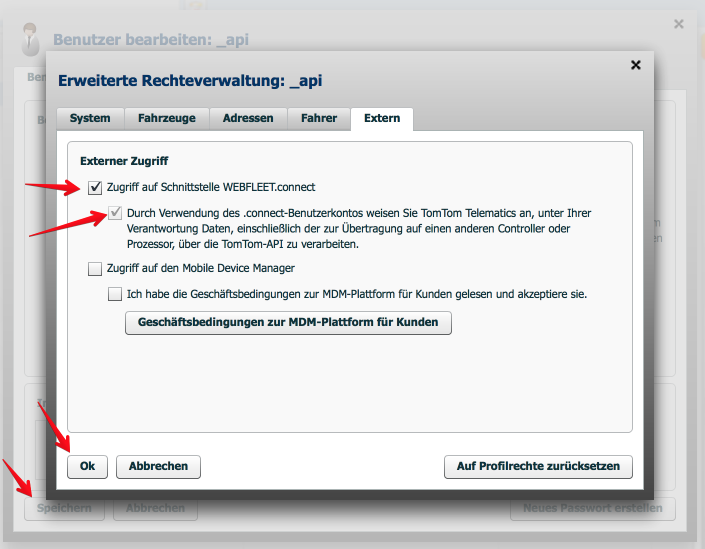Viewport: 705px width, 549px height.
Task: Click the Extern tab
Action: coord(382,118)
